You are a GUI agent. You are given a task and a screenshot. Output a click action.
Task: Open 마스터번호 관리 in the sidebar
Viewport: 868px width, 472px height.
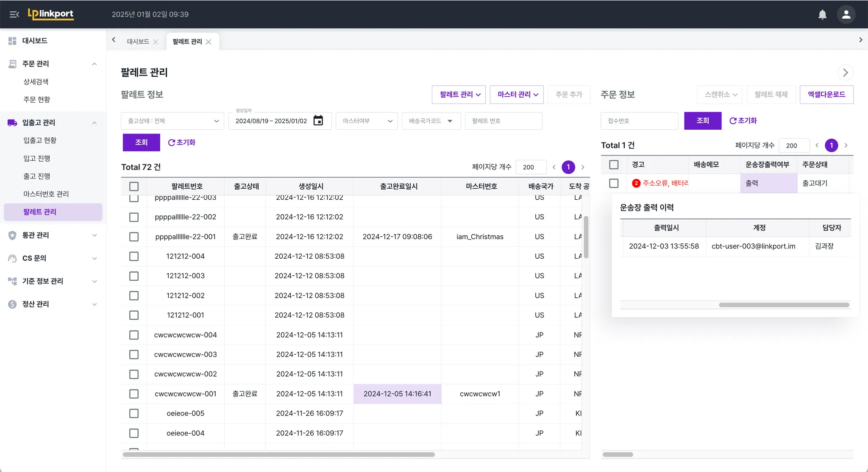coord(46,194)
